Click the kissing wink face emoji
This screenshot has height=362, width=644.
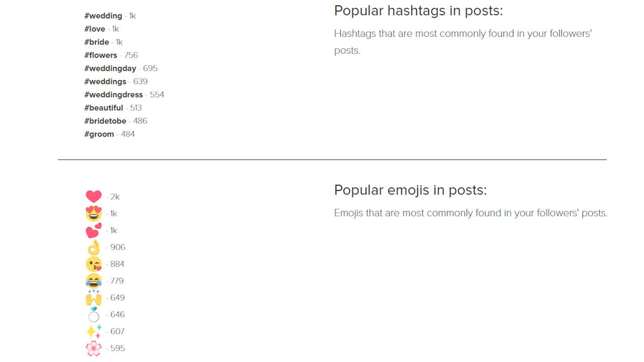[x=94, y=264]
